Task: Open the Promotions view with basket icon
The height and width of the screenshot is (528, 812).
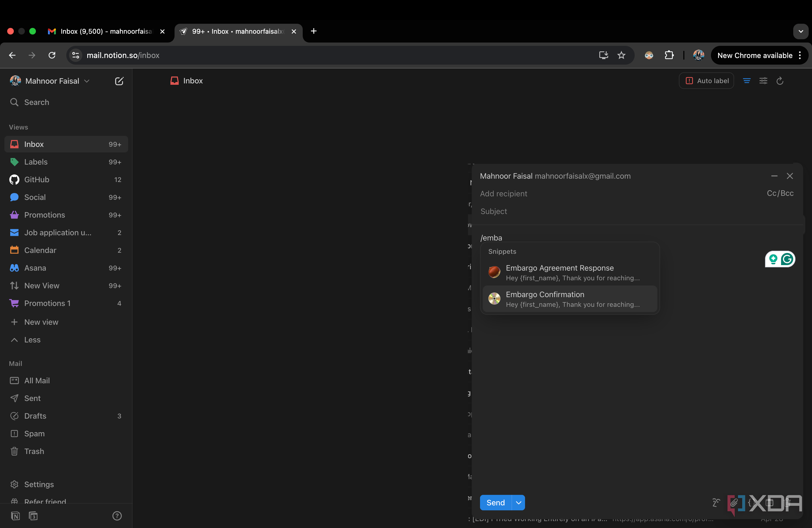Action: click(66, 215)
